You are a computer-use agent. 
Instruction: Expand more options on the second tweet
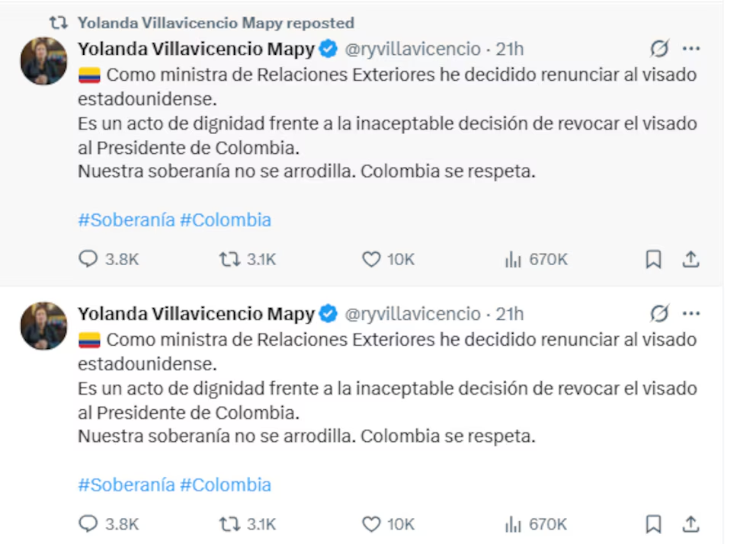coord(691,313)
